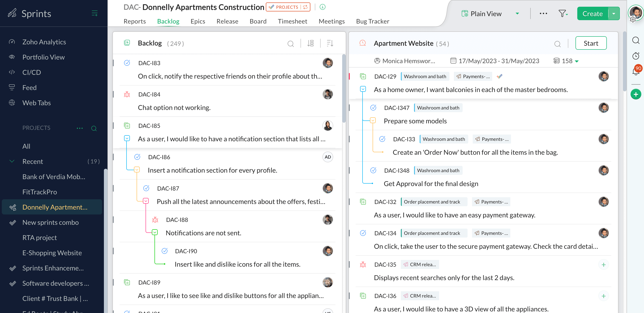Collapse subitems of DAC-I85
This screenshot has width=644, height=313.
click(127, 138)
